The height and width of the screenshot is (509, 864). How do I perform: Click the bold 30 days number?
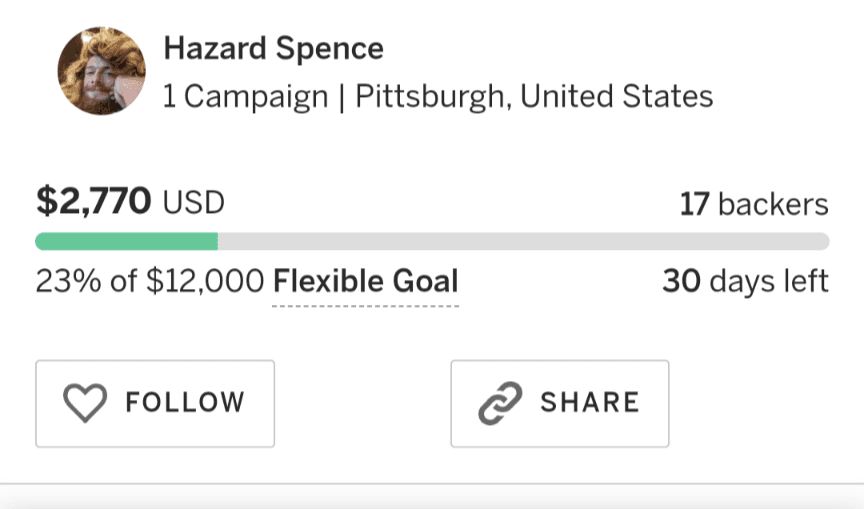click(681, 281)
